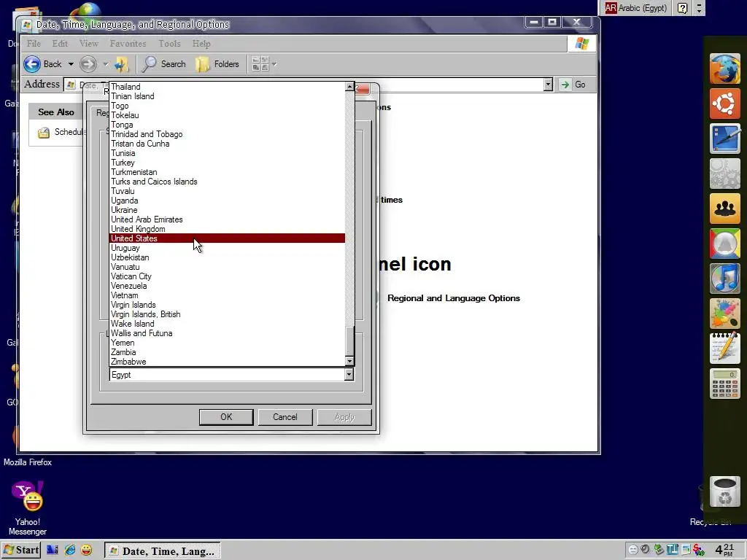747x560 pixels.
Task: Click the country list scrollbar thumb
Action: pyautogui.click(x=349, y=341)
